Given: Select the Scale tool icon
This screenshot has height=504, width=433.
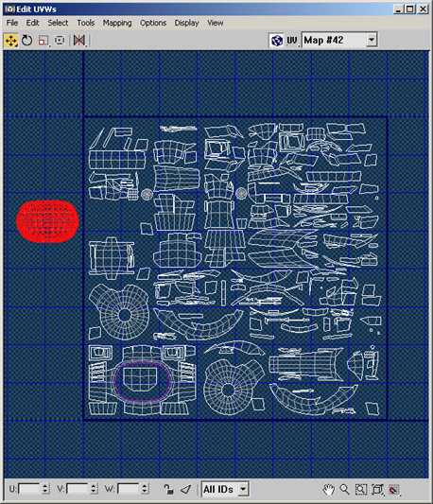Looking at the screenshot, I should (43, 41).
